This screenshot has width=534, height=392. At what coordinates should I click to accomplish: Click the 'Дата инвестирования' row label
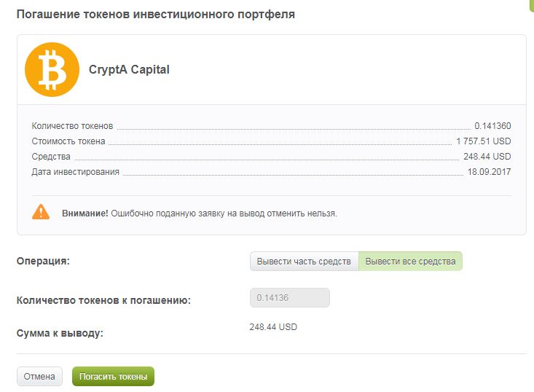tap(76, 172)
